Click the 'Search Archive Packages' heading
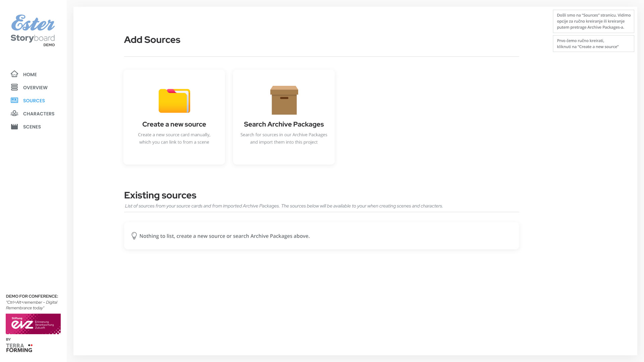The width and height of the screenshot is (644, 362). coord(284,124)
